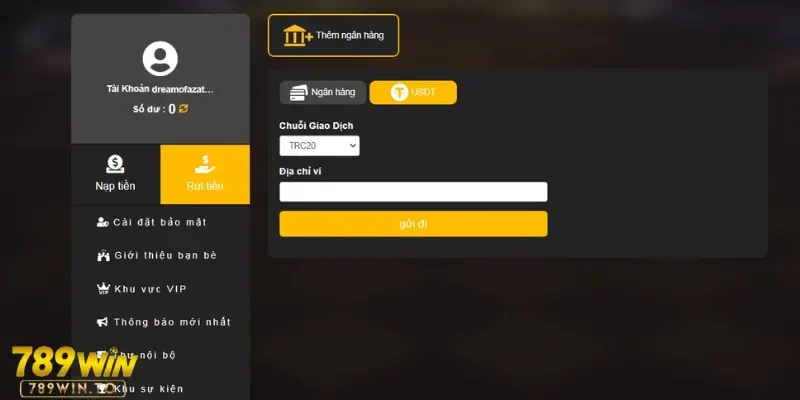Viewport: 800px width, 400px height.
Task: Open the Nạp tiền tab
Action: pyautogui.click(x=116, y=174)
